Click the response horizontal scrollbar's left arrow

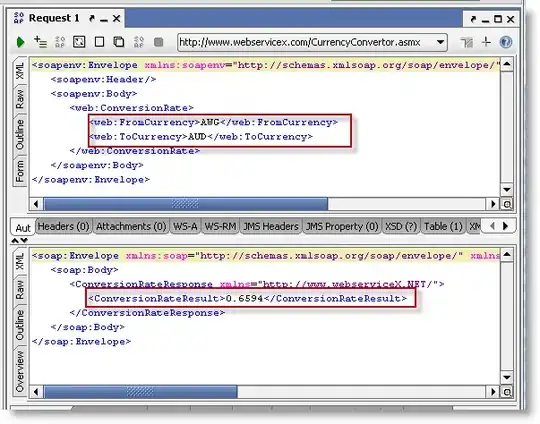click(x=36, y=392)
